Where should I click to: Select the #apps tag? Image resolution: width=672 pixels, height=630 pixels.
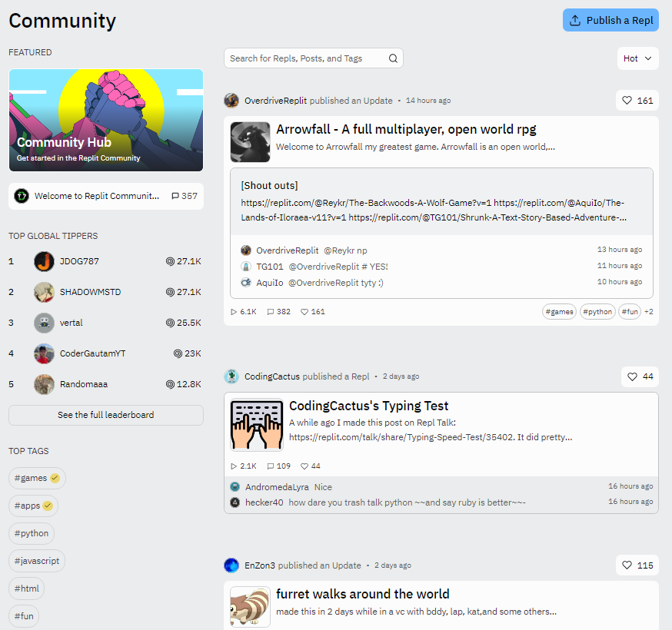coord(33,506)
